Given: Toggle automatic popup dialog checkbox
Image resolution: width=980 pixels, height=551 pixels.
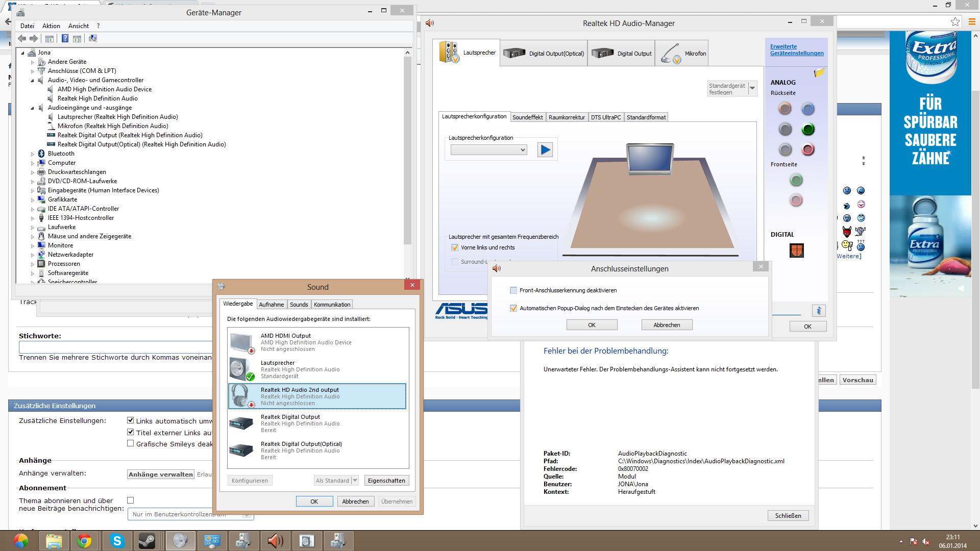Looking at the screenshot, I should (x=513, y=309).
